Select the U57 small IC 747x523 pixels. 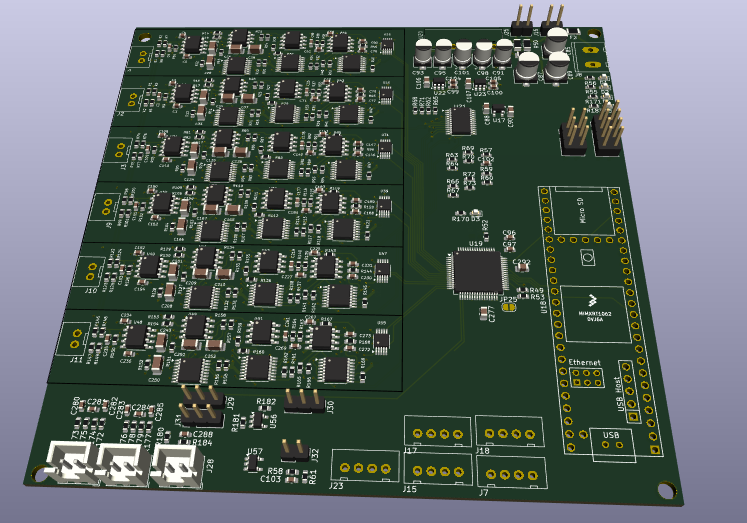(x=253, y=462)
